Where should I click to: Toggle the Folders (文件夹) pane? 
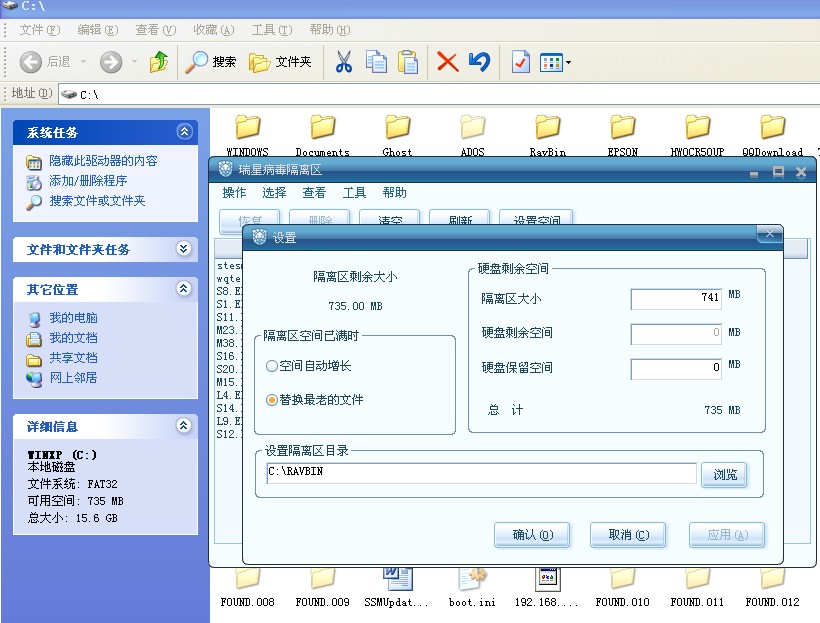tap(280, 62)
